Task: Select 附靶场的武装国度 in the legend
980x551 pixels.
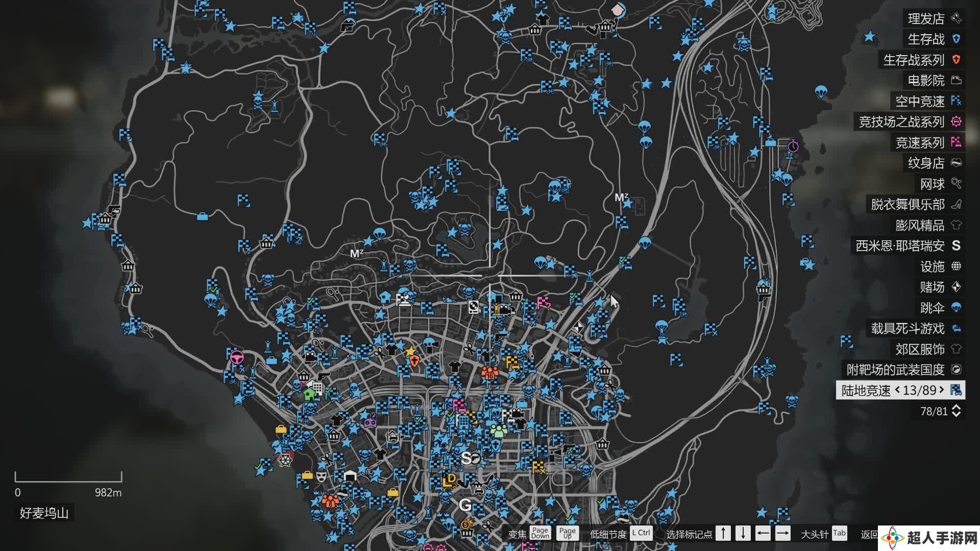Action: 903,370
